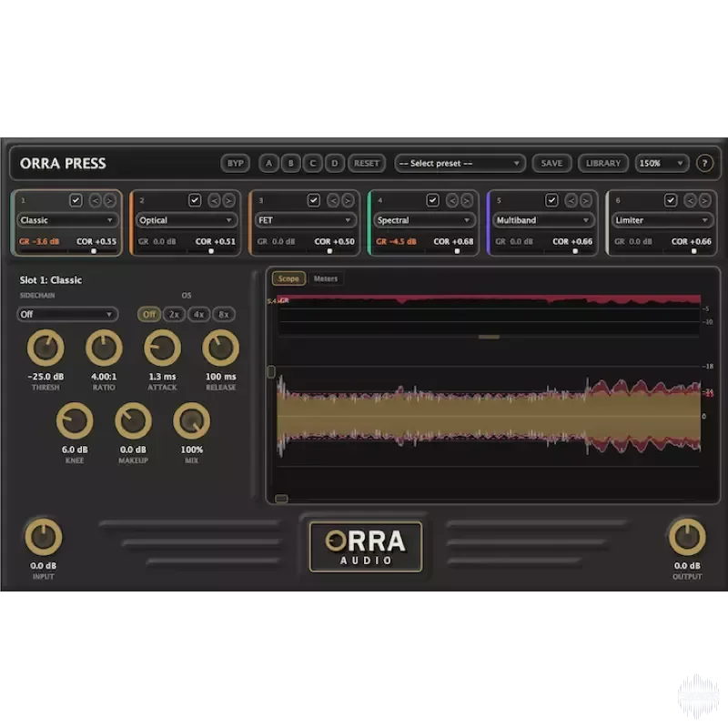Image resolution: width=728 pixels, height=728 pixels.
Task: Disable slot 5 Multiband checkbox
Action: click(551, 200)
